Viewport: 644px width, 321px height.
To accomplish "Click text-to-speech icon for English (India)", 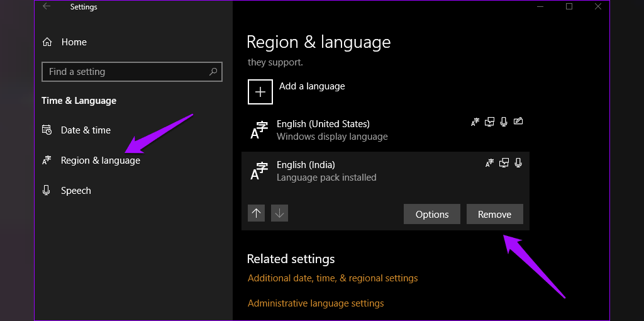I will 504,163.
